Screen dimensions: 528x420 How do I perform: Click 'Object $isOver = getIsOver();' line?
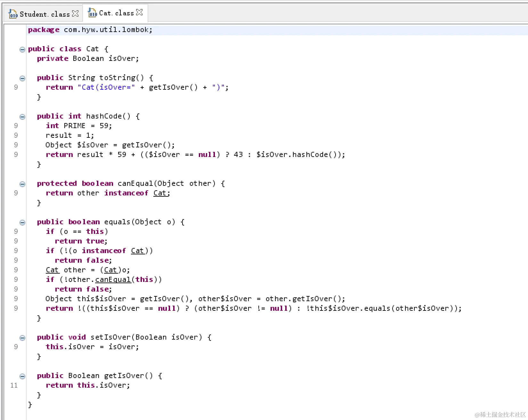tap(110, 145)
